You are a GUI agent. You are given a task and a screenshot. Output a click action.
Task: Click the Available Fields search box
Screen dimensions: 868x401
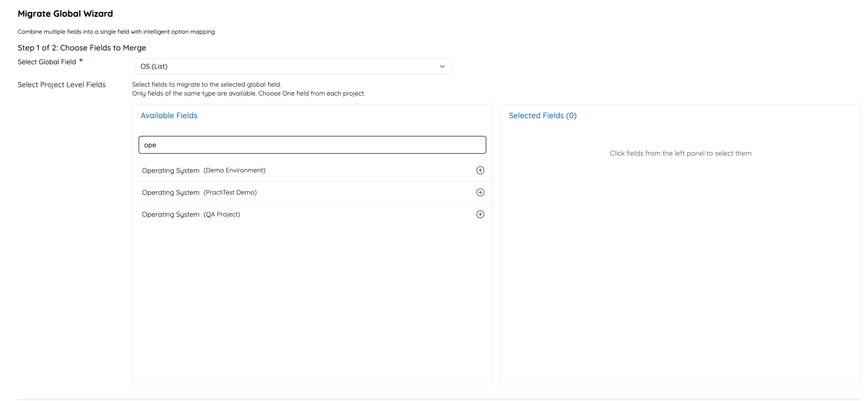312,145
